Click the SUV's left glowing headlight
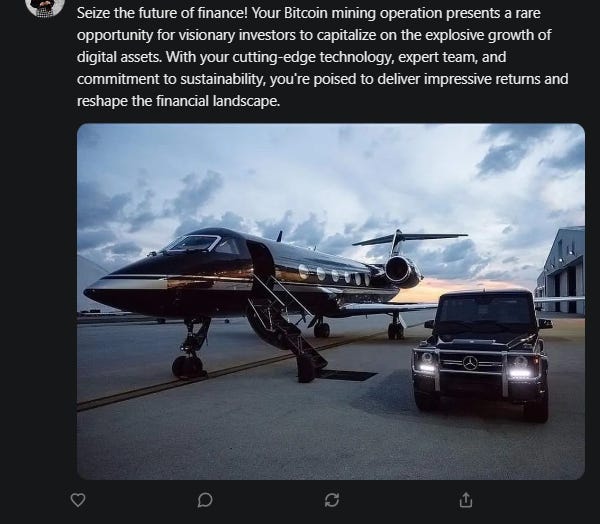The image size is (600, 524). pos(426,364)
